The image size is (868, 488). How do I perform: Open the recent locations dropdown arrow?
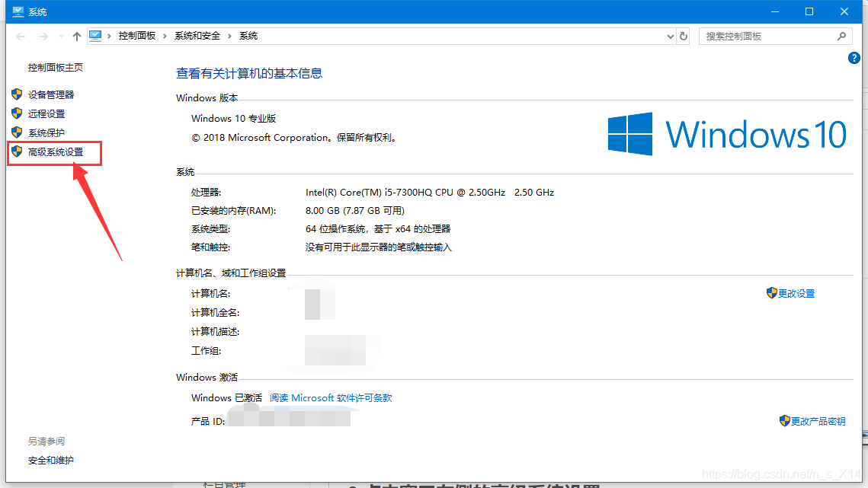pyautogui.click(x=61, y=37)
